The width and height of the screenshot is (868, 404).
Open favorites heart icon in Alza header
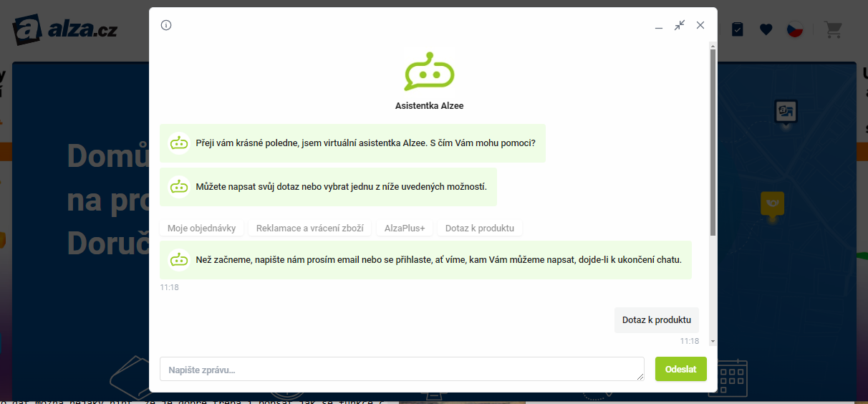click(x=766, y=29)
